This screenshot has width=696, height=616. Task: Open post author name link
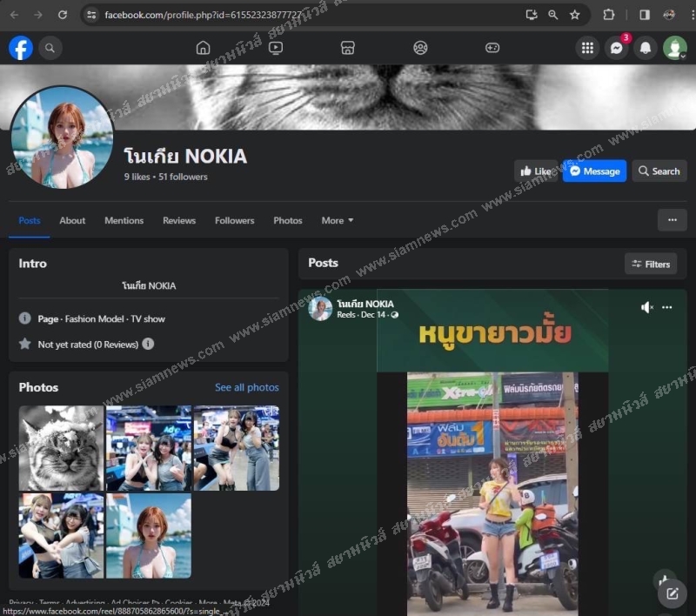click(x=365, y=304)
